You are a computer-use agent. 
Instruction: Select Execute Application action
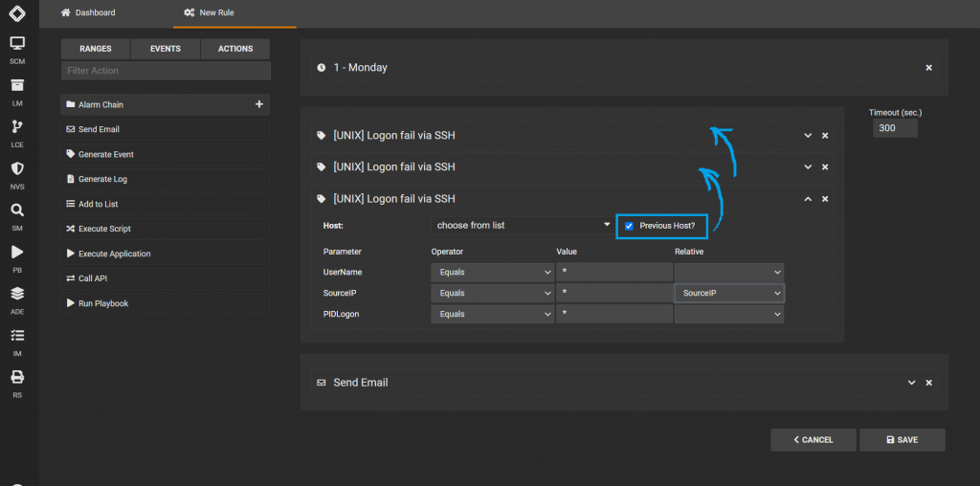coord(165,254)
